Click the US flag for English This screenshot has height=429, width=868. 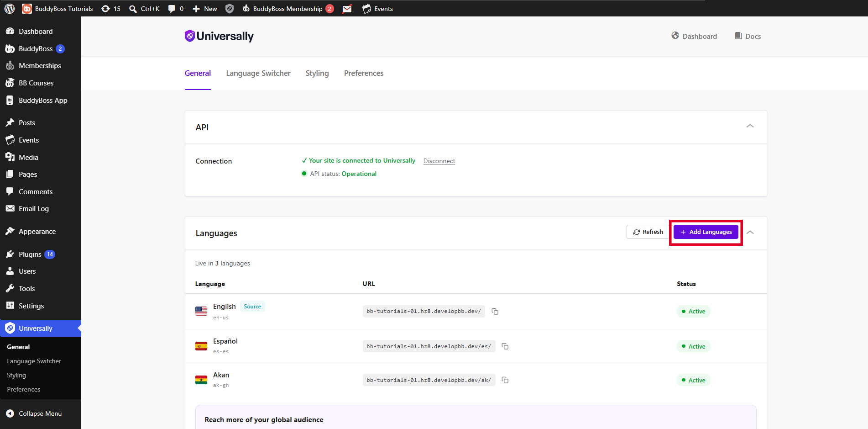pyautogui.click(x=201, y=311)
